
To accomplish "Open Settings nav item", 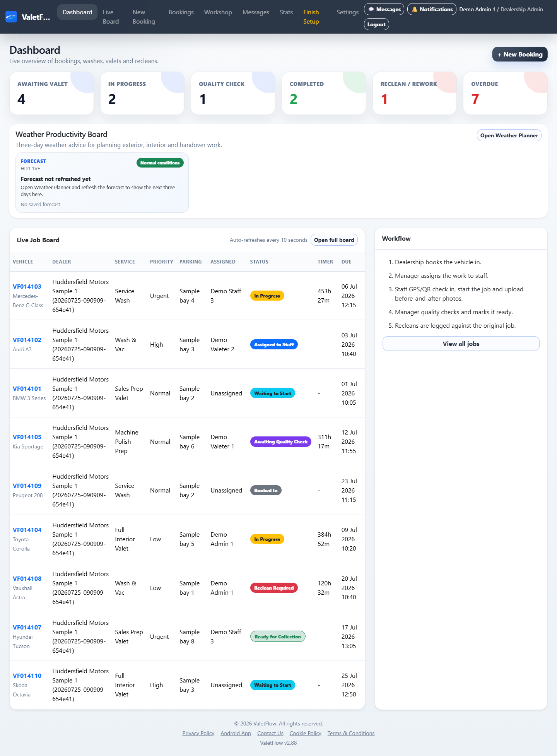I will (x=347, y=12).
